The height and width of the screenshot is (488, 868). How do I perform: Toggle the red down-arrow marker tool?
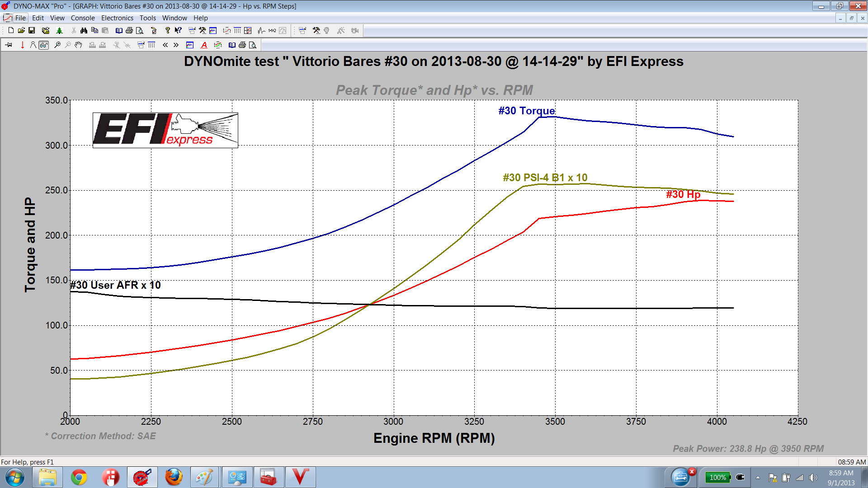pyautogui.click(x=23, y=45)
